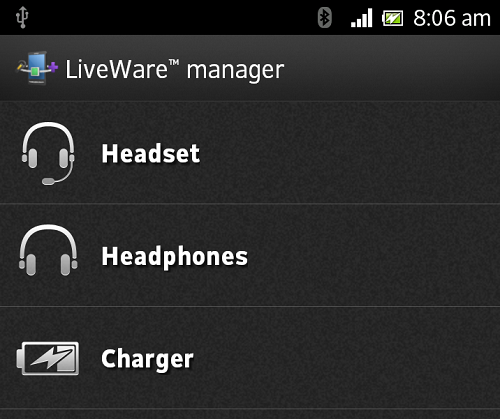The height and width of the screenshot is (419, 500).
Task: Tap the LiveWare manager app icon
Action: pos(37,68)
